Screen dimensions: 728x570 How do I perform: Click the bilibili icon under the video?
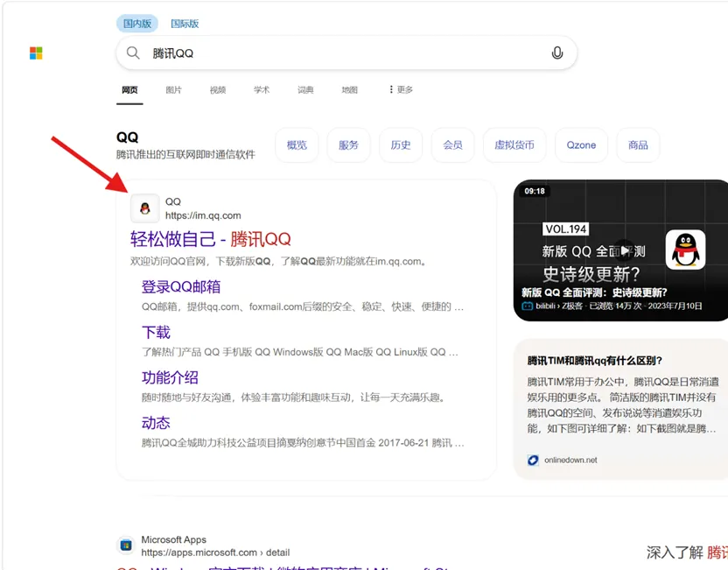point(528,306)
